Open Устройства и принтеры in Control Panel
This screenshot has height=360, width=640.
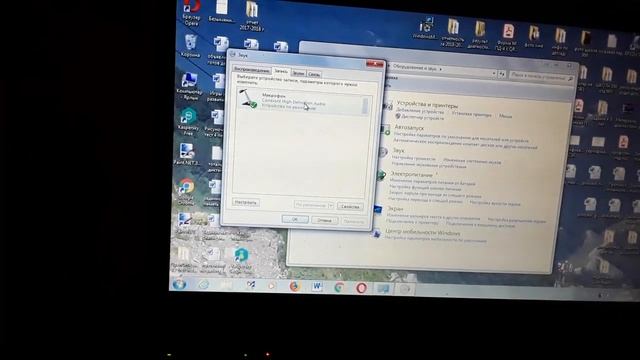tap(427, 105)
